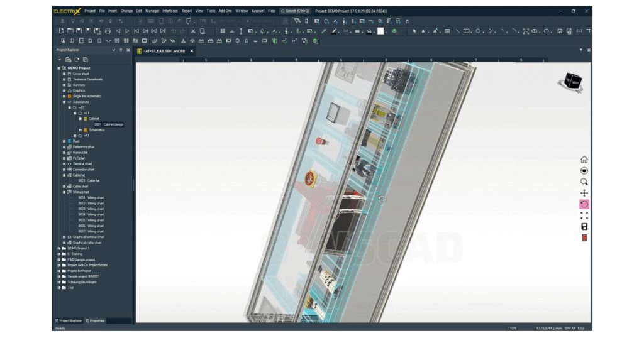644x338 pixels.
Task: Expand the Schematics tree node
Action: 80,130
